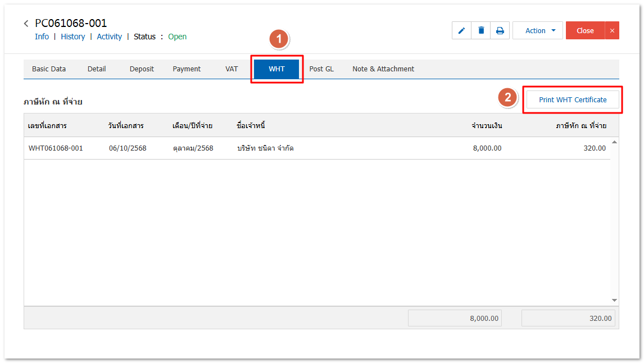Switch to the Post GL tab

(x=321, y=69)
